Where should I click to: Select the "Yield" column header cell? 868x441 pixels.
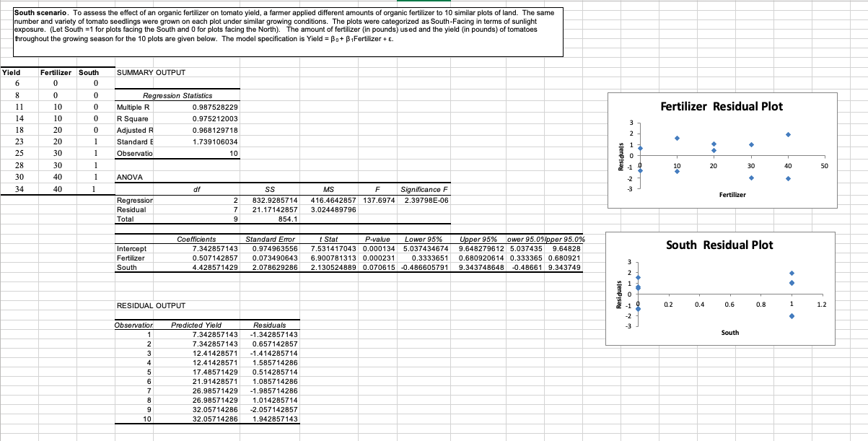tap(11, 73)
